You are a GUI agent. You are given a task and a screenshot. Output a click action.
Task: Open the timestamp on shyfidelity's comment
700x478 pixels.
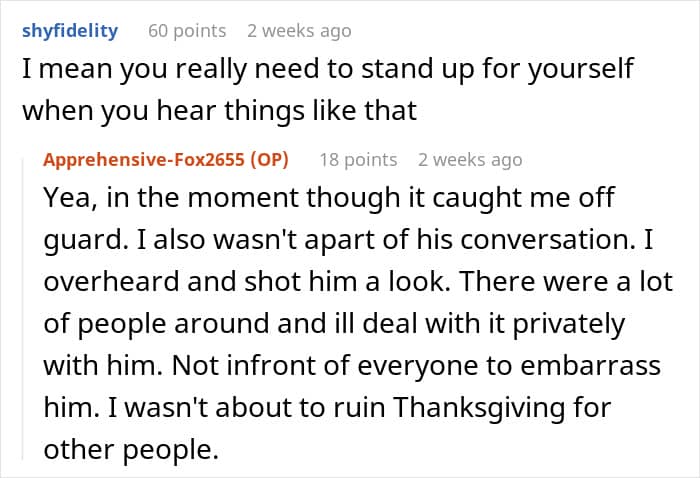pos(299,31)
